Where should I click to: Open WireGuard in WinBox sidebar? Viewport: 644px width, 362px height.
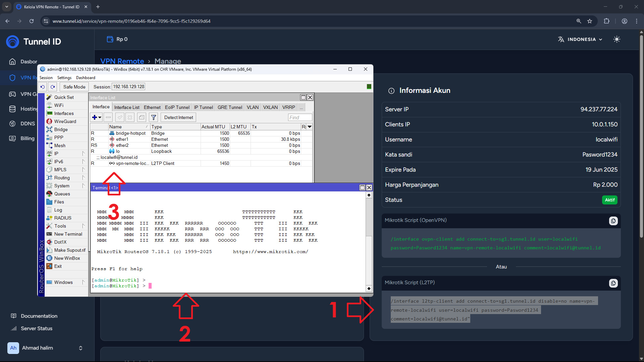coord(65,121)
